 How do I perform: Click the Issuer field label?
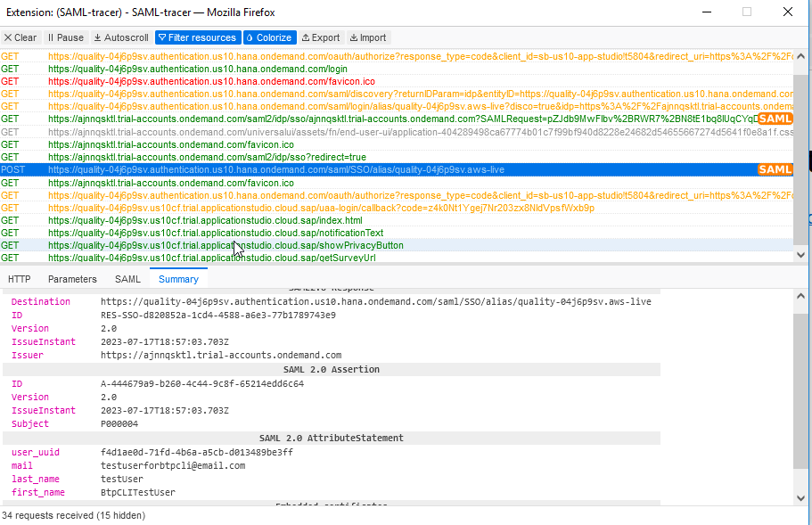pyautogui.click(x=28, y=355)
